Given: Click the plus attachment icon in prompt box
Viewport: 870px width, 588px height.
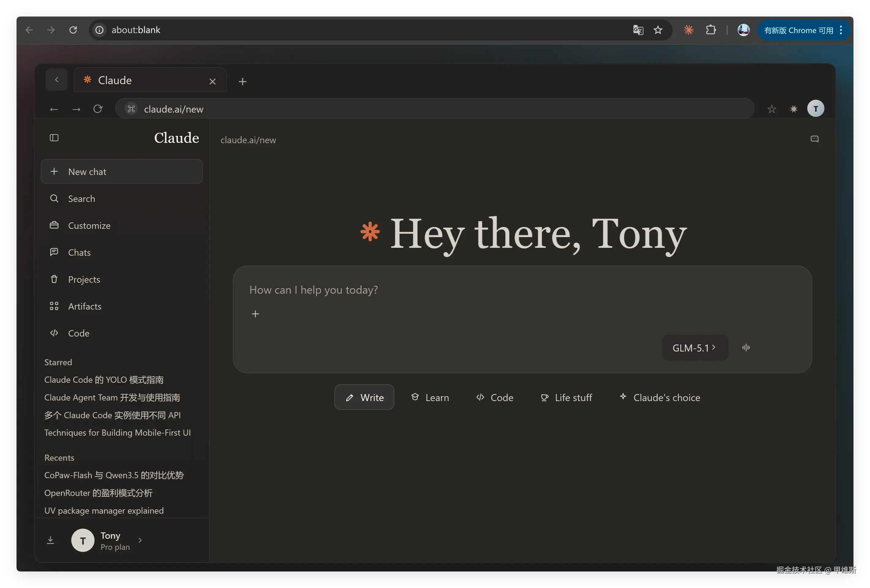Looking at the screenshot, I should [x=255, y=314].
